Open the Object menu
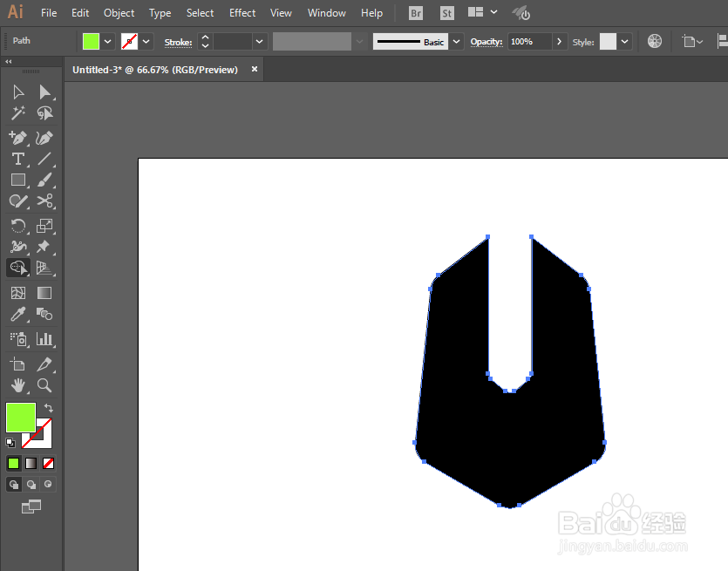728x571 pixels. click(119, 13)
